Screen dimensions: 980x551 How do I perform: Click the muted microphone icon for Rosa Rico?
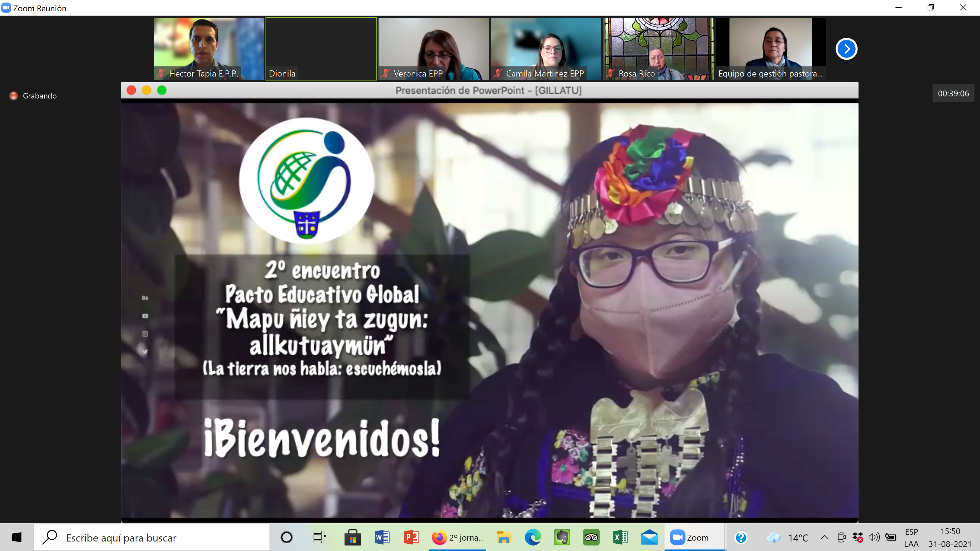point(611,73)
